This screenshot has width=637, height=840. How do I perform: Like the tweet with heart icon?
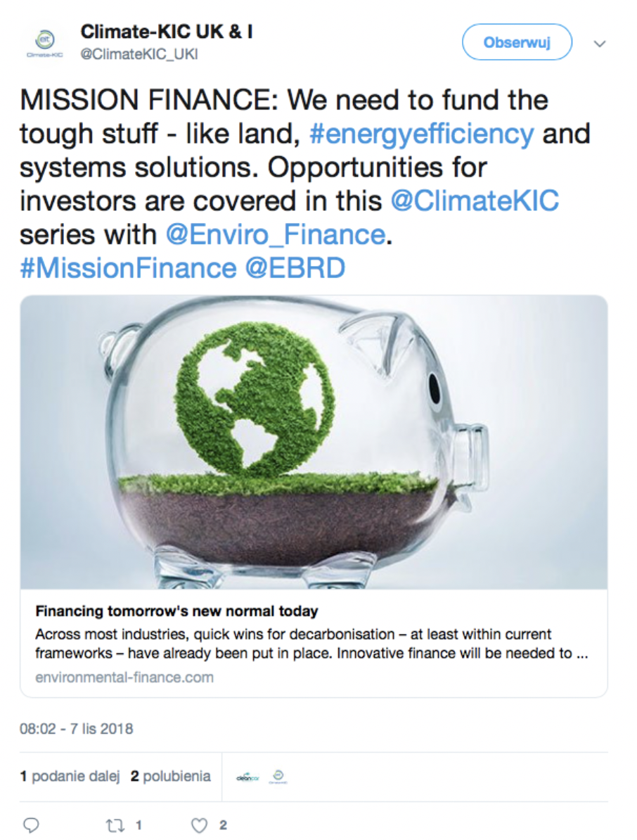pyautogui.click(x=199, y=825)
